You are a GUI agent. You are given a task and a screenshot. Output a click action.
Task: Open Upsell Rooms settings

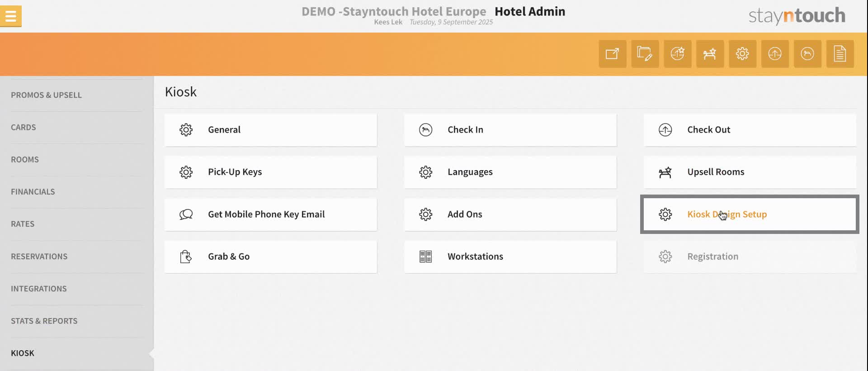pos(750,172)
